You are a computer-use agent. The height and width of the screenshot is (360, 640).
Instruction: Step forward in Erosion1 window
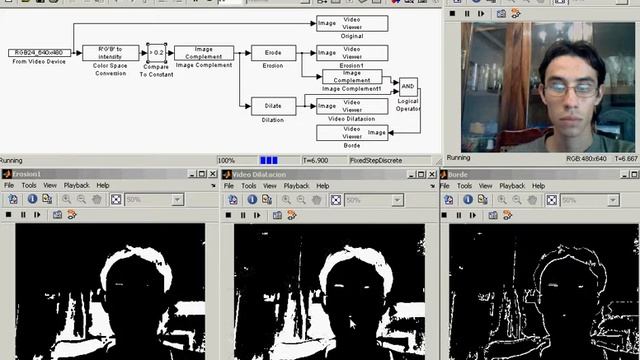tap(37, 215)
